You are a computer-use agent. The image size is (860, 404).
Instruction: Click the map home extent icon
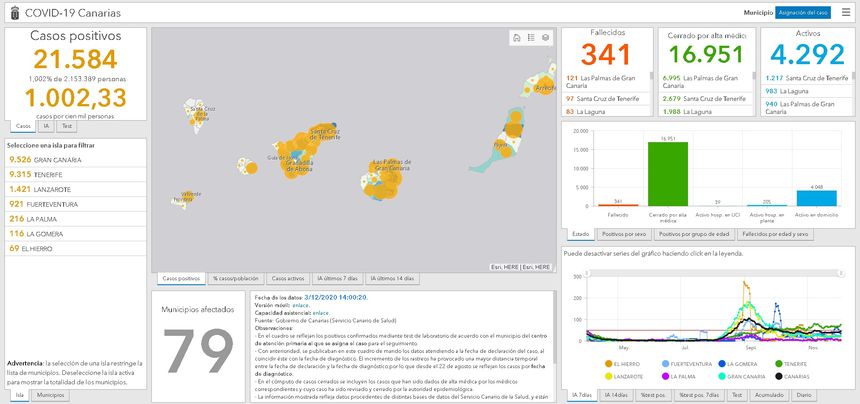click(516, 38)
